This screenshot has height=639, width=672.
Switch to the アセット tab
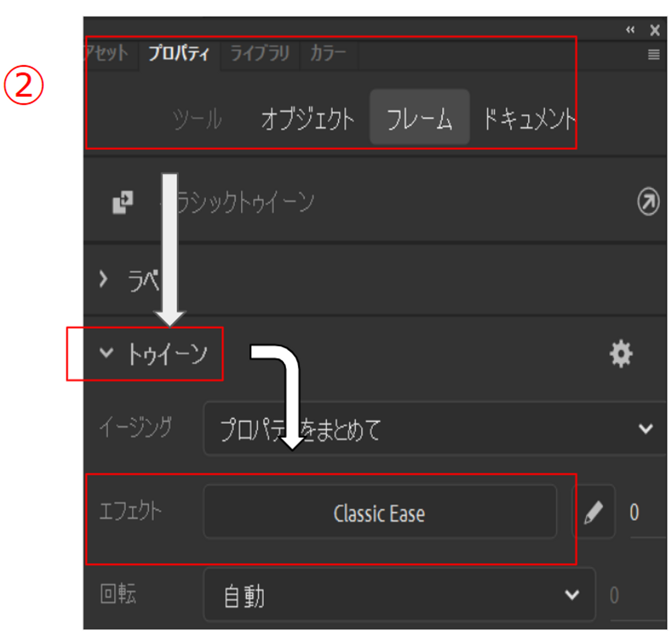tap(107, 54)
